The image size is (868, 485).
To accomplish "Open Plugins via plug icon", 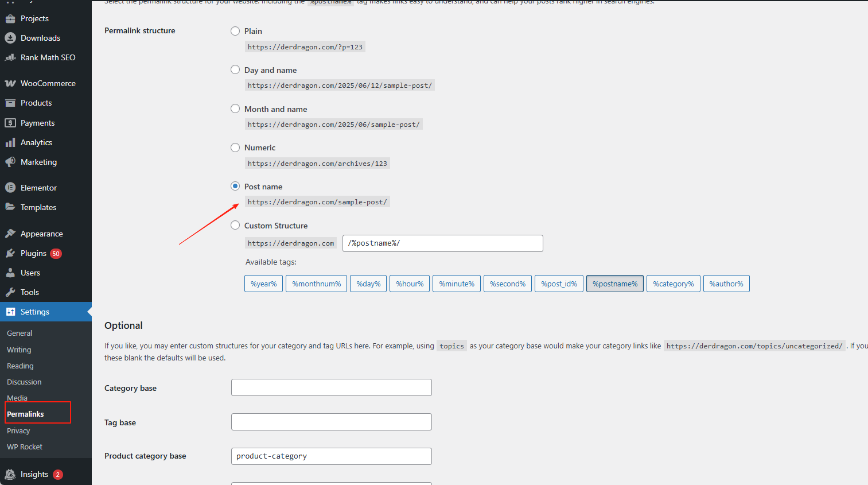I will coord(10,253).
